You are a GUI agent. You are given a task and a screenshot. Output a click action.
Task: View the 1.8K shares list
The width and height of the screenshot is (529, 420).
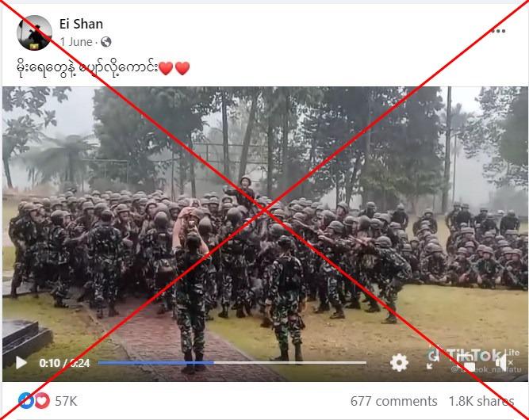(481, 401)
